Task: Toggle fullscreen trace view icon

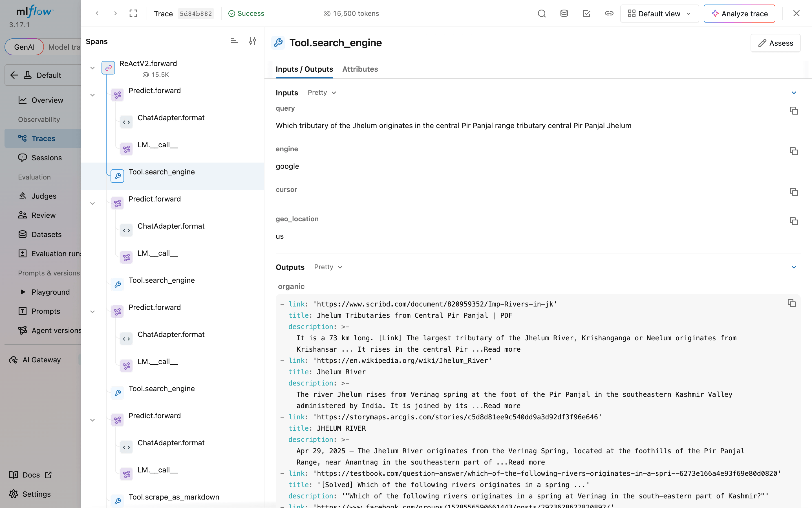Action: 134,14
